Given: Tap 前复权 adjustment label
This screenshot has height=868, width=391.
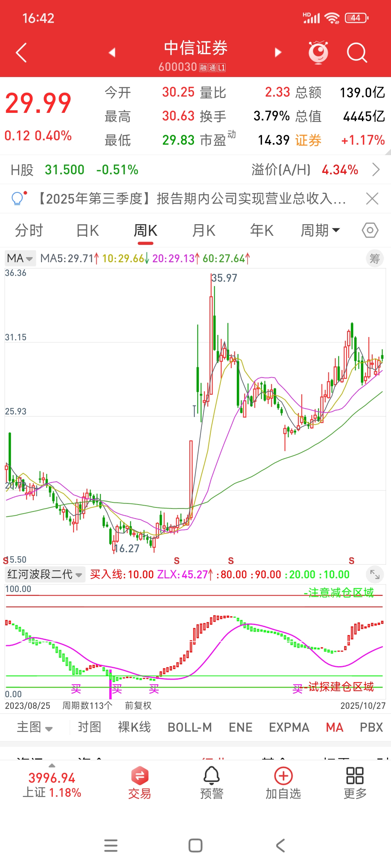Looking at the screenshot, I should pos(138,705).
